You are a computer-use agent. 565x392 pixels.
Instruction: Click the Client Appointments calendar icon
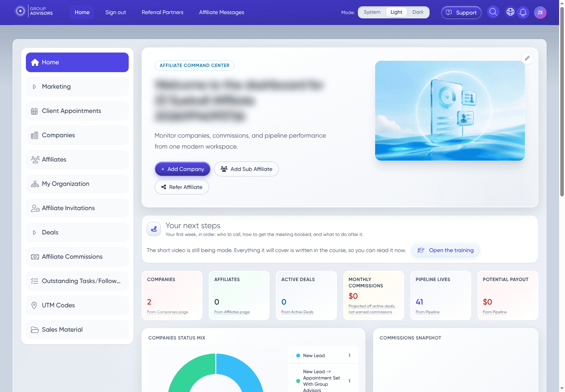(x=35, y=111)
